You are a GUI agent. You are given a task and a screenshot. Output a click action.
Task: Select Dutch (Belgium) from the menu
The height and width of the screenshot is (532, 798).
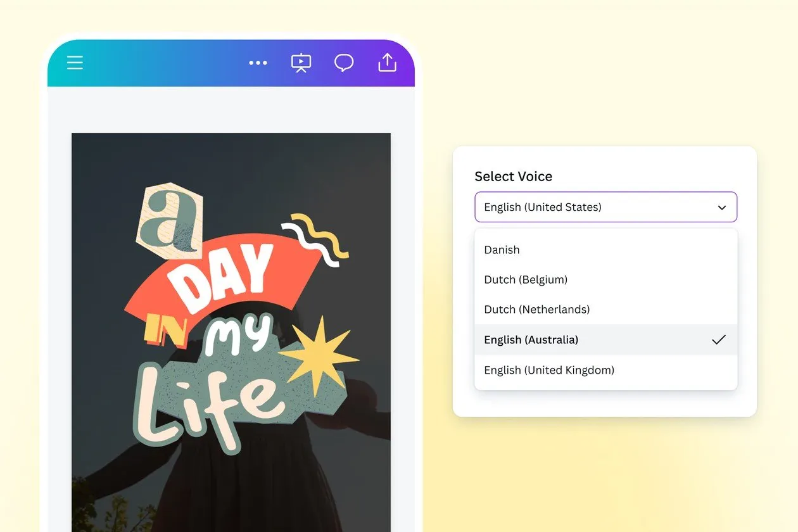526,279
